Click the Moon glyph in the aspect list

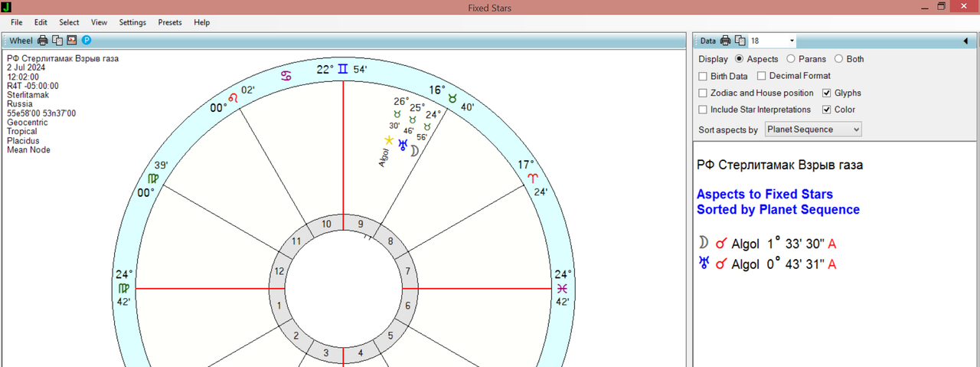[x=704, y=244]
